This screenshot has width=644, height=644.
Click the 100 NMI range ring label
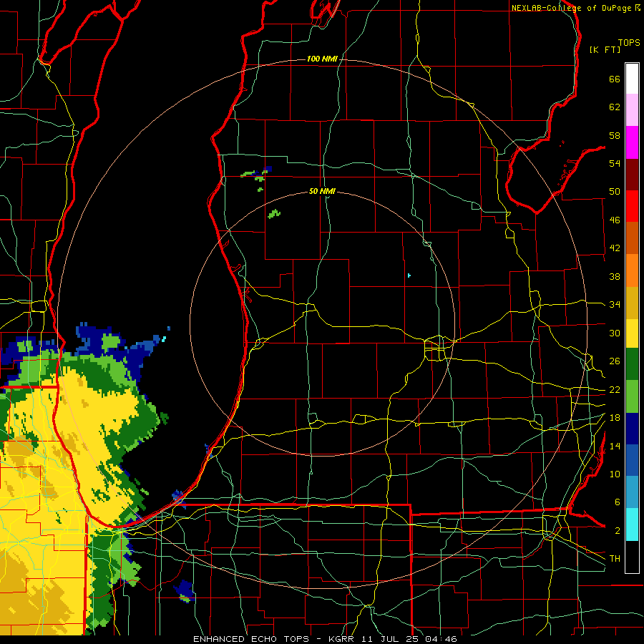click(322, 59)
